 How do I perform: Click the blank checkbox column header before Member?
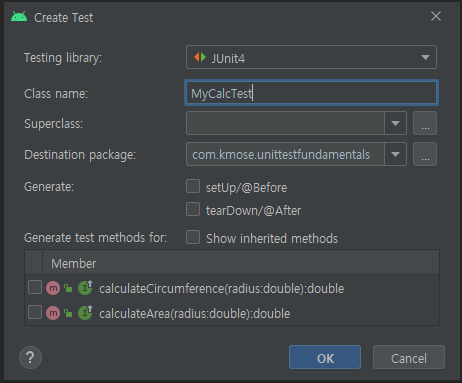(x=34, y=263)
